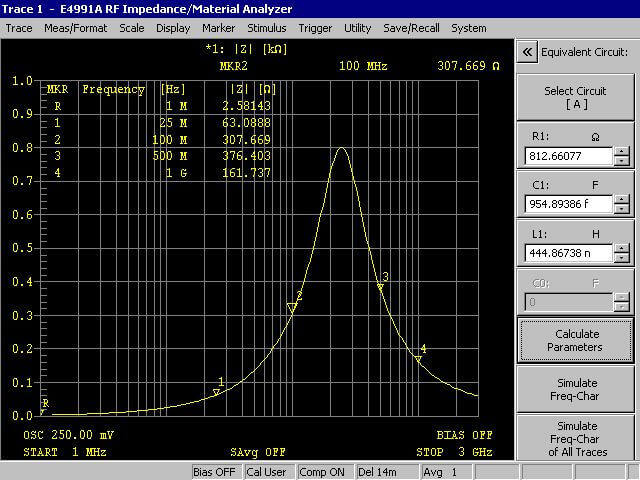Click the Avg 1 status bar entry

click(x=447, y=472)
